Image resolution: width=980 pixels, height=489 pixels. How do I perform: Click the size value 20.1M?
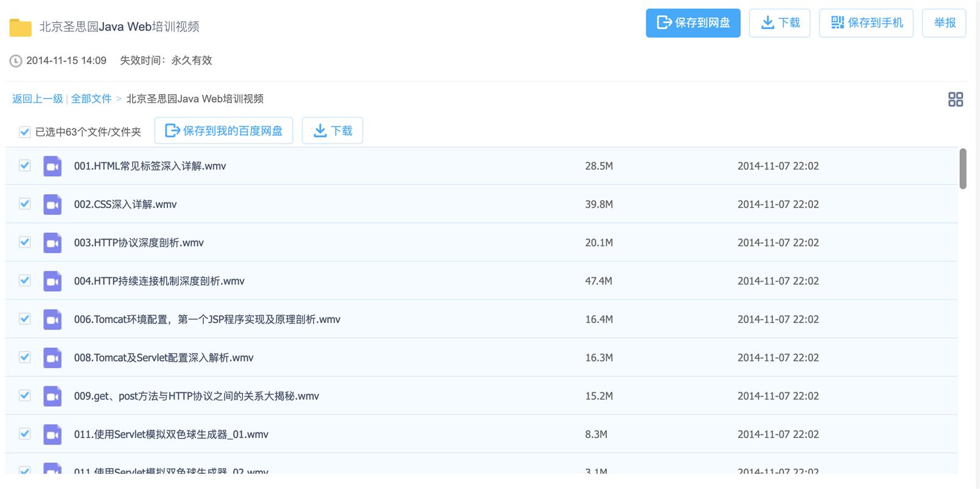coord(599,243)
